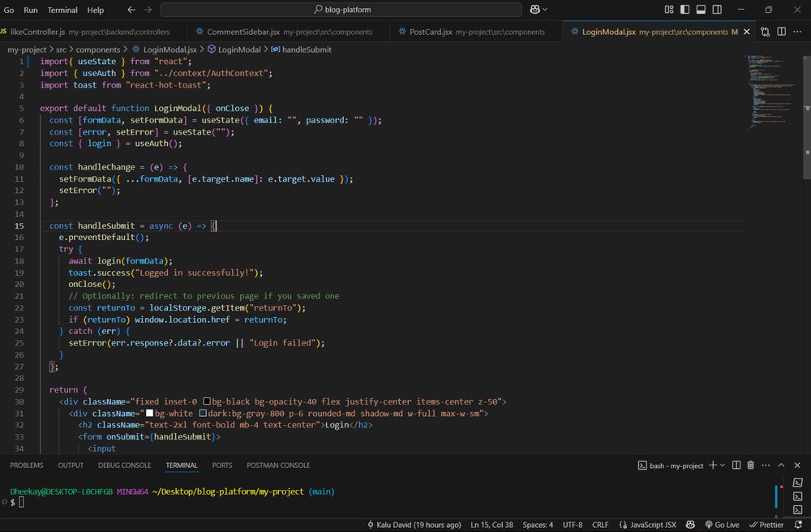
Task: Click the bash - my-project terminal label
Action: pos(671,466)
